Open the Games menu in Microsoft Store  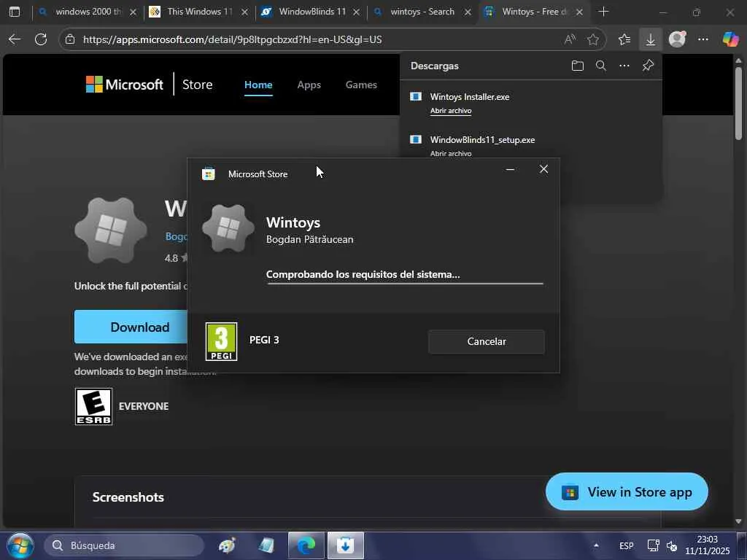pyautogui.click(x=361, y=85)
